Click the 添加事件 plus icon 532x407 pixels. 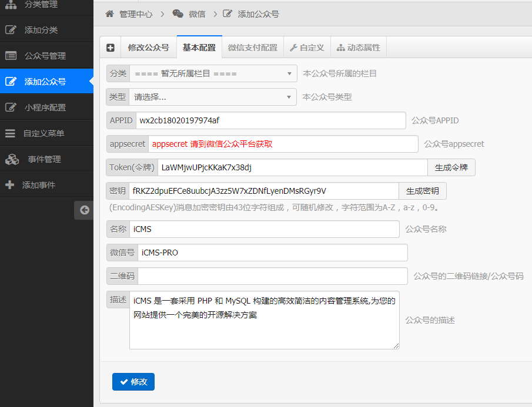(x=10, y=184)
